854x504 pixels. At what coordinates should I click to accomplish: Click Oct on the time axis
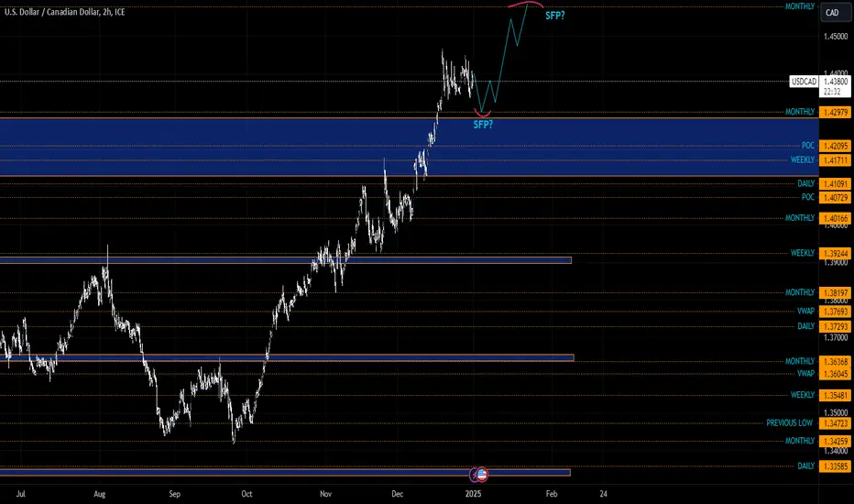[x=246, y=494]
